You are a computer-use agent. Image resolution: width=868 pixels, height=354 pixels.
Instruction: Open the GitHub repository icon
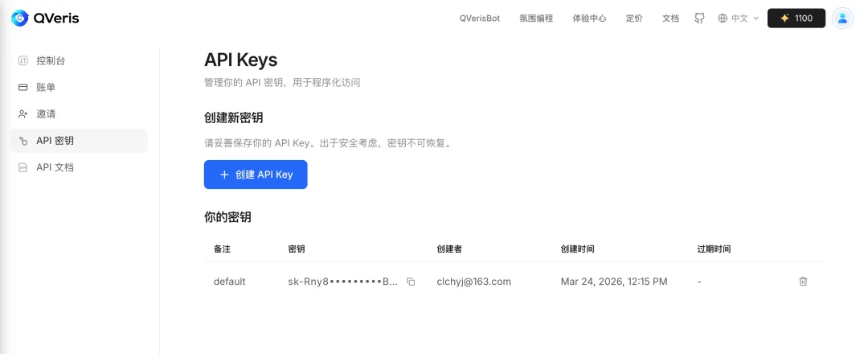(x=700, y=19)
